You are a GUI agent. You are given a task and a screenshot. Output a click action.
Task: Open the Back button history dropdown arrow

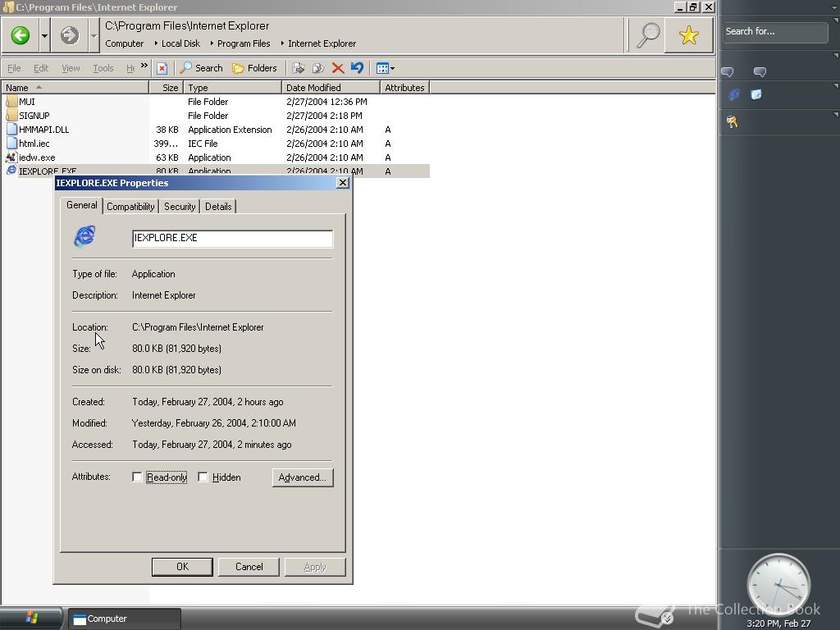click(x=44, y=35)
